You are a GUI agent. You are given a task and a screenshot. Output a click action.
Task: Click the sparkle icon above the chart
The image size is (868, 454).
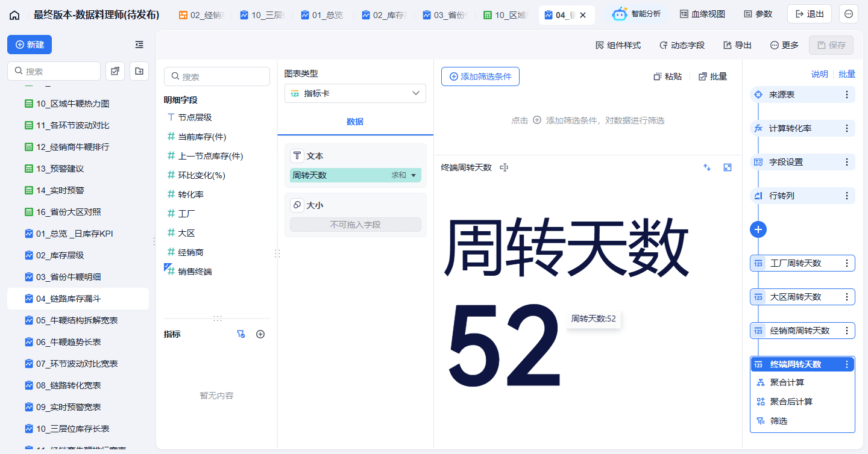tap(707, 167)
